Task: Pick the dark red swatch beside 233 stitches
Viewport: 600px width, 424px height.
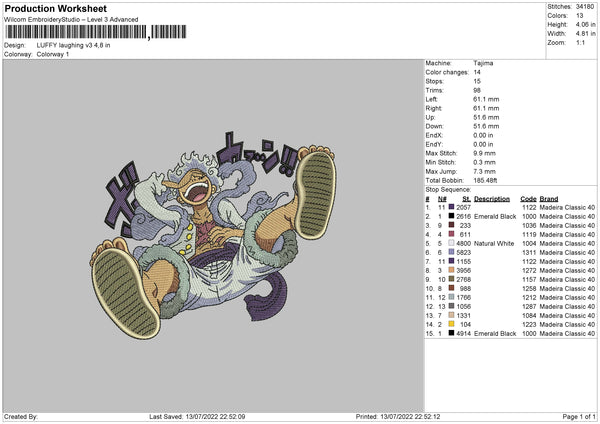Action: (451, 225)
